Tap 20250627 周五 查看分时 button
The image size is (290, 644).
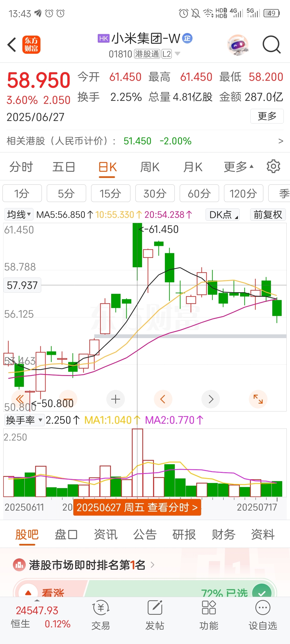click(x=137, y=507)
